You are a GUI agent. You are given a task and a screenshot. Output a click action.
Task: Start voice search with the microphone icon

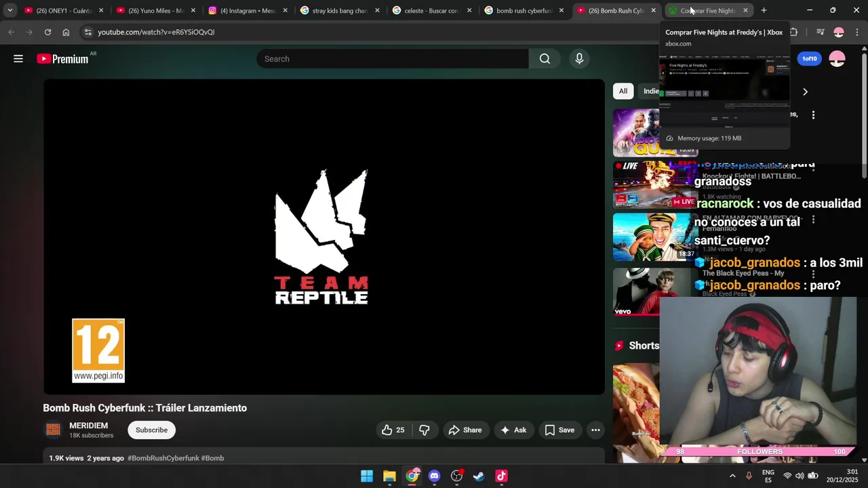click(x=579, y=59)
